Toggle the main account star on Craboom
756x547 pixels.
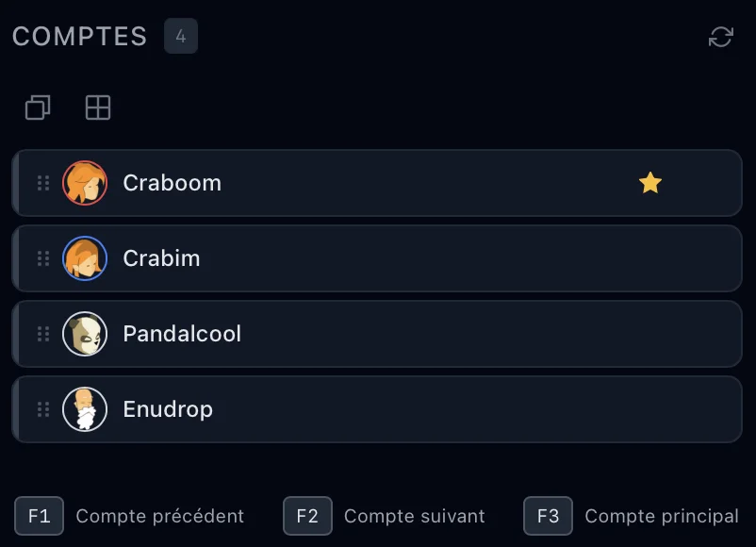pyautogui.click(x=650, y=183)
